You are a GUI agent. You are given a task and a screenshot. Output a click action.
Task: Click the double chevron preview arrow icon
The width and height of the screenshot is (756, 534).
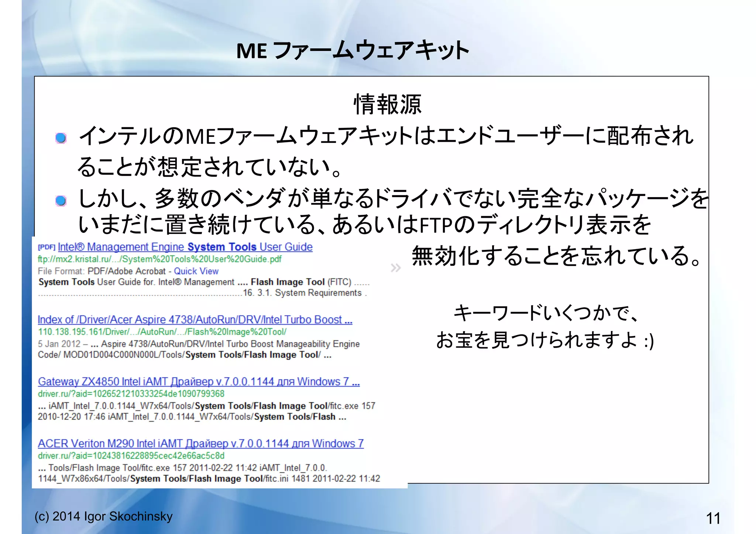point(395,268)
